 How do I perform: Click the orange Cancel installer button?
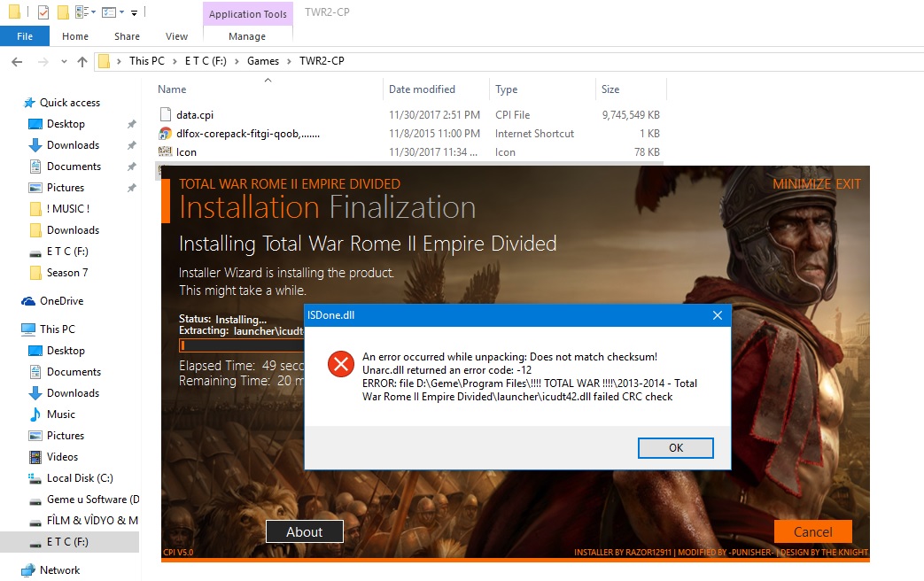812,531
